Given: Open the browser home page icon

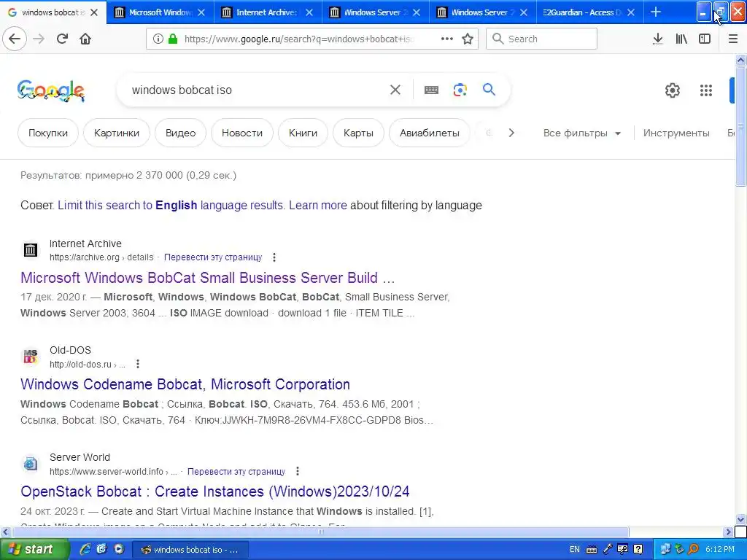Looking at the screenshot, I should tap(85, 39).
